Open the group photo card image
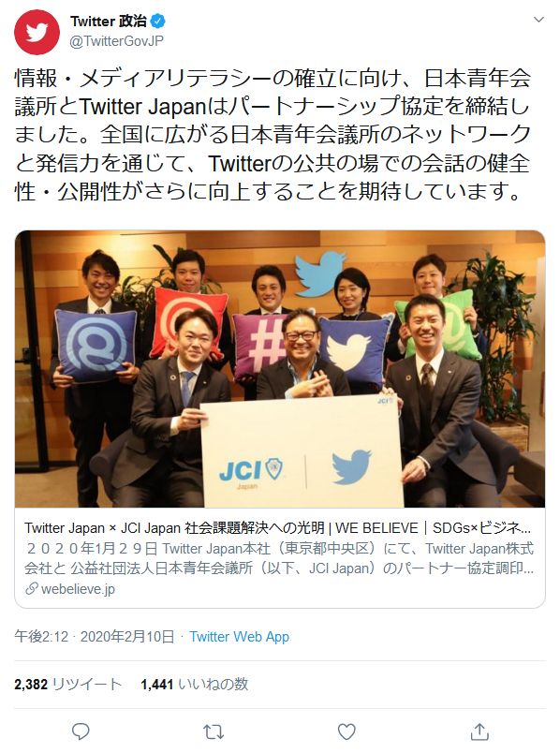The height and width of the screenshot is (753, 560). pos(280,369)
